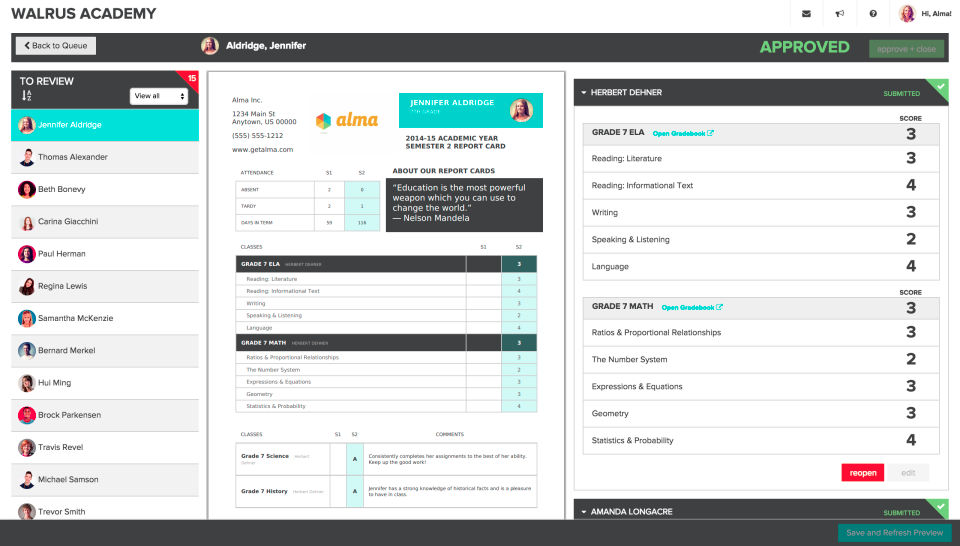Collapse the Herbert Dehner section
Screen dimensions: 960x546
[584, 92]
